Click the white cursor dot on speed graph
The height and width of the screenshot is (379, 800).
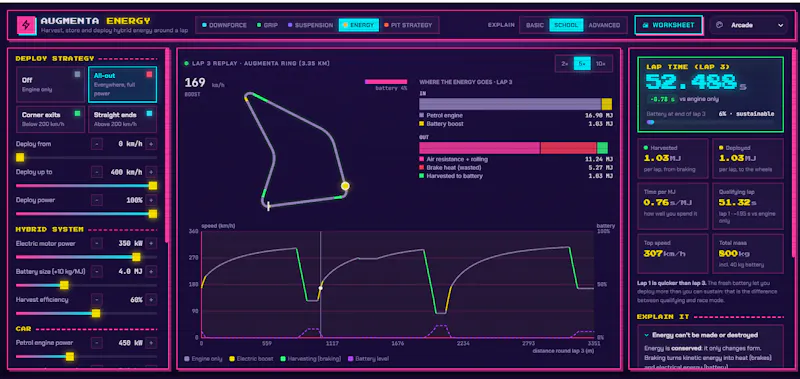tap(320, 288)
